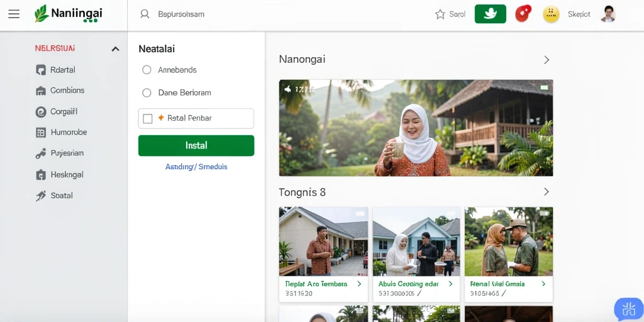
Task: Open the Abuio Couding edar title link
Action: pos(409,284)
